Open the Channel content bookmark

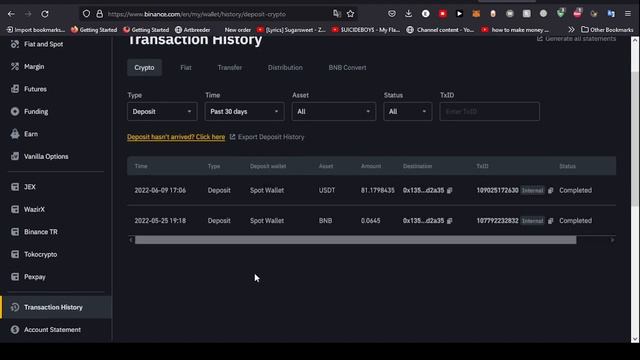[440, 30]
